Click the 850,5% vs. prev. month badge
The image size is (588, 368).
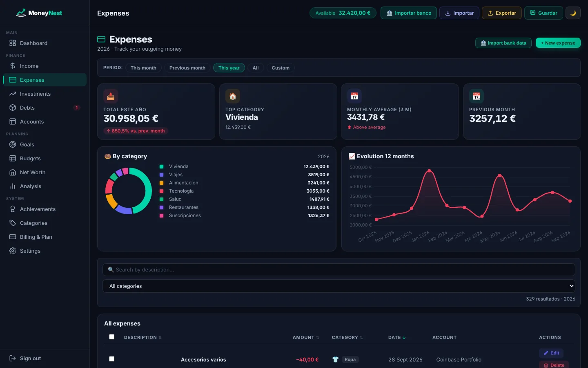point(136,131)
